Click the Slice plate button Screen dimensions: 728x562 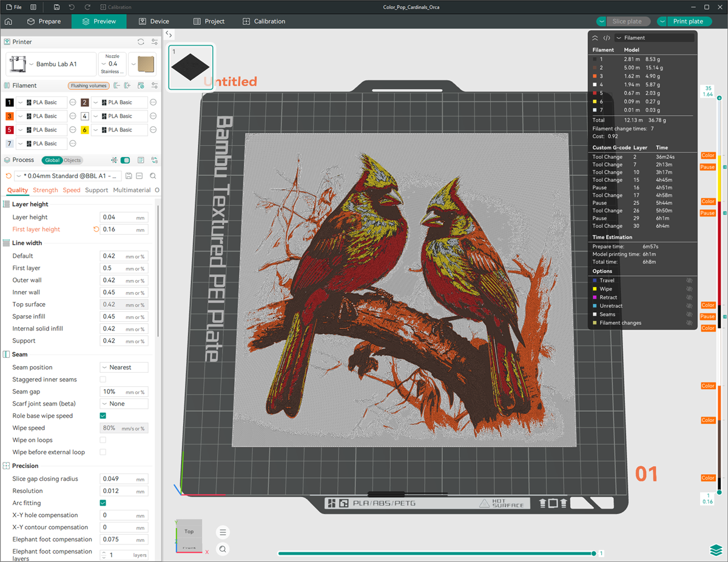[627, 21]
